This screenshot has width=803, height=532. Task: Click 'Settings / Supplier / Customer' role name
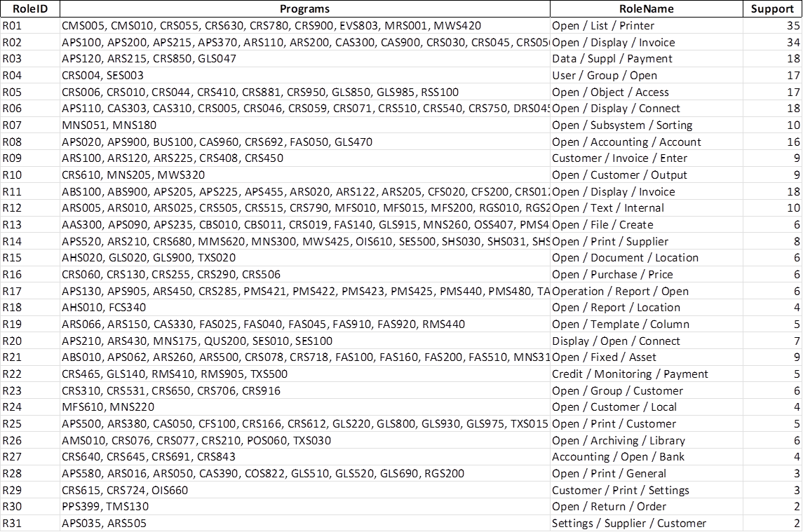point(629,523)
